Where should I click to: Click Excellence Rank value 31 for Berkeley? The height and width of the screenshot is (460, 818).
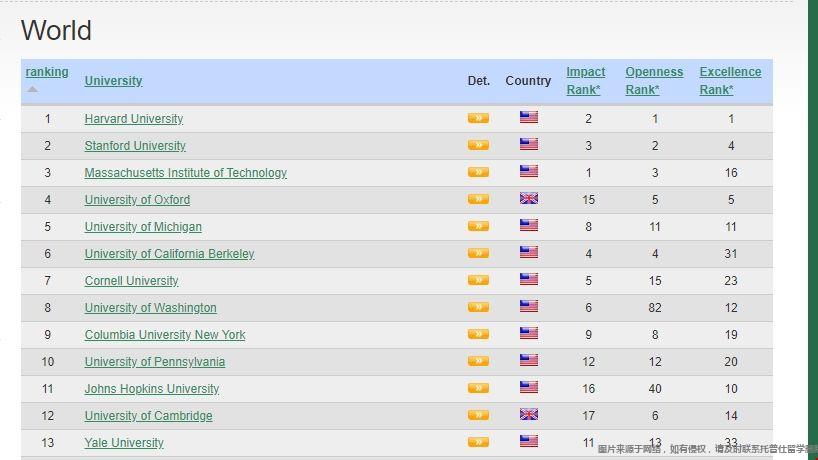pyautogui.click(x=731, y=254)
